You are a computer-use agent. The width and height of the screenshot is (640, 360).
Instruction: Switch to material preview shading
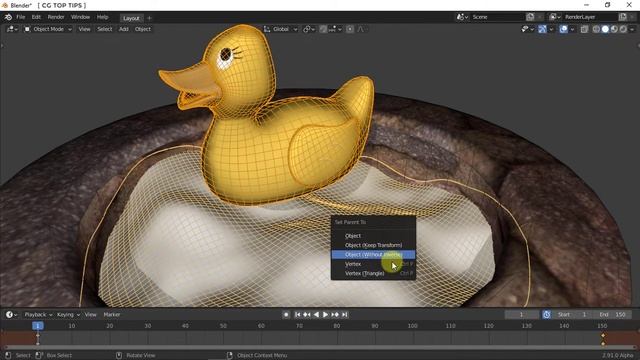click(614, 29)
